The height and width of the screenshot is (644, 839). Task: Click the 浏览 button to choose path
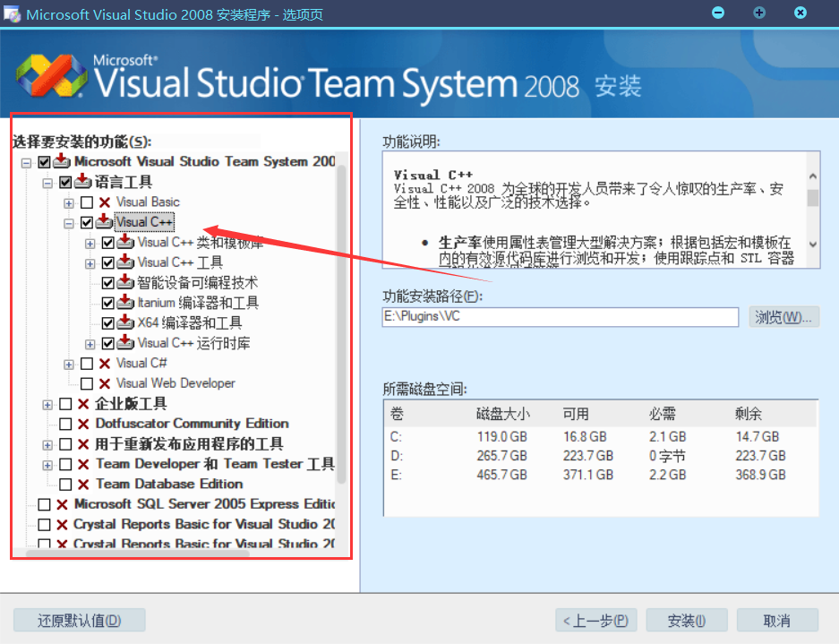783,317
